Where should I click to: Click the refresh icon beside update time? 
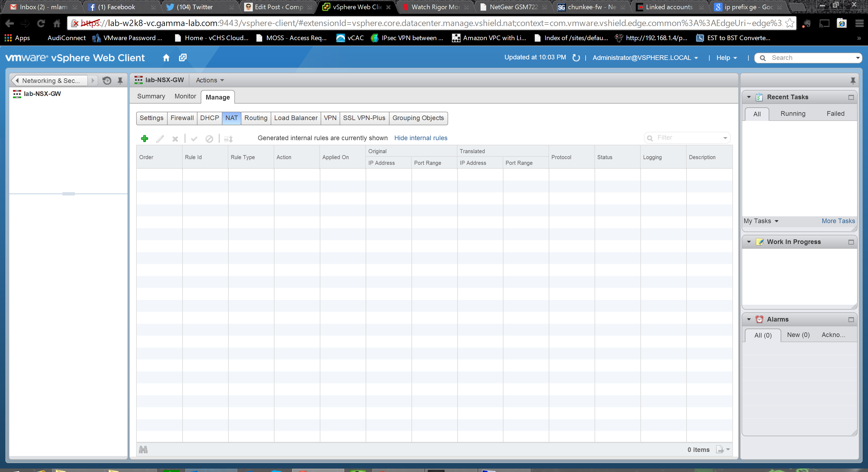click(576, 57)
